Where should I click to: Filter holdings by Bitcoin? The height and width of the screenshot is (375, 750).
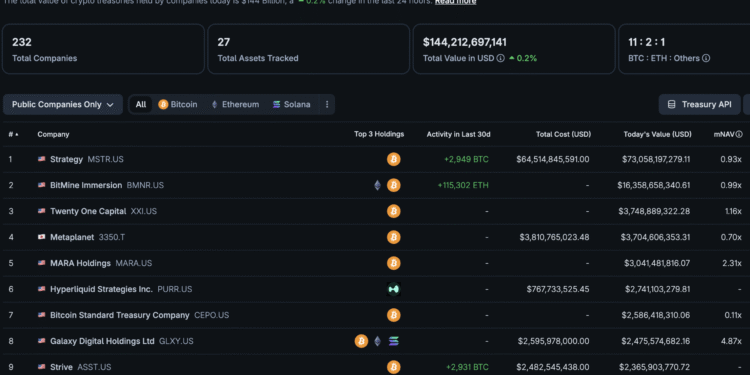[x=177, y=104]
